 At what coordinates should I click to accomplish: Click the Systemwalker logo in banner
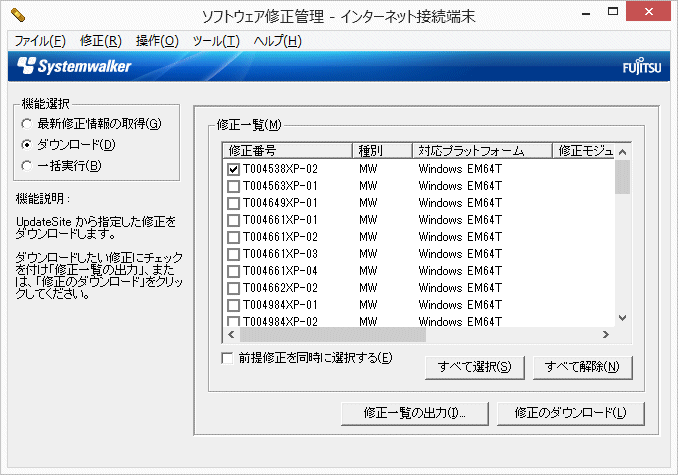[74, 66]
